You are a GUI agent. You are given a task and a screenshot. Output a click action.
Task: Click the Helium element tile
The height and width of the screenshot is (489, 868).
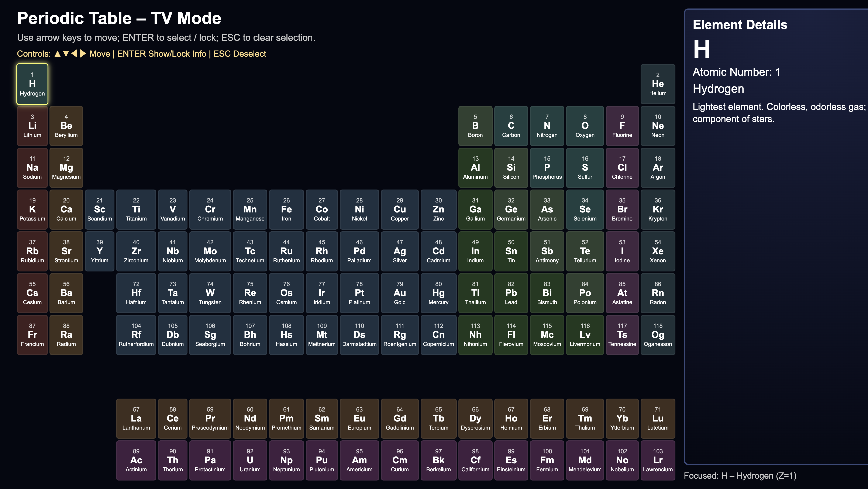pyautogui.click(x=657, y=84)
